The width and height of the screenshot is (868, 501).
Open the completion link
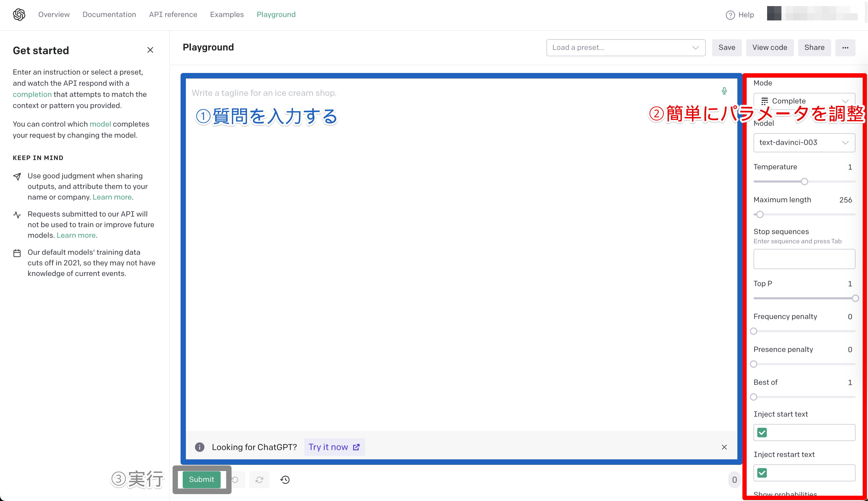pos(32,94)
